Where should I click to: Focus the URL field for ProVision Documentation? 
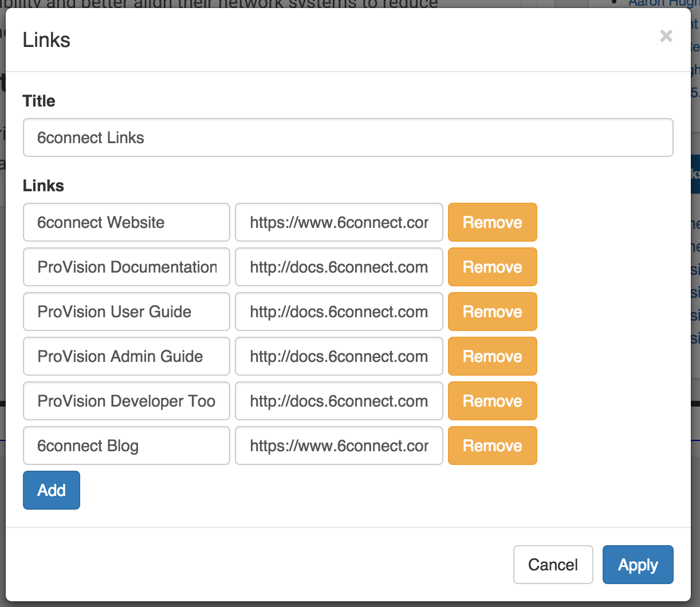pos(339,267)
